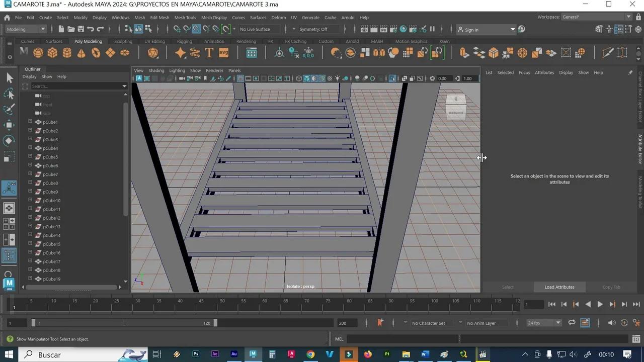Open the Mesh Tools menu
Screen dimensions: 644x362
pyautogui.click(x=185, y=18)
